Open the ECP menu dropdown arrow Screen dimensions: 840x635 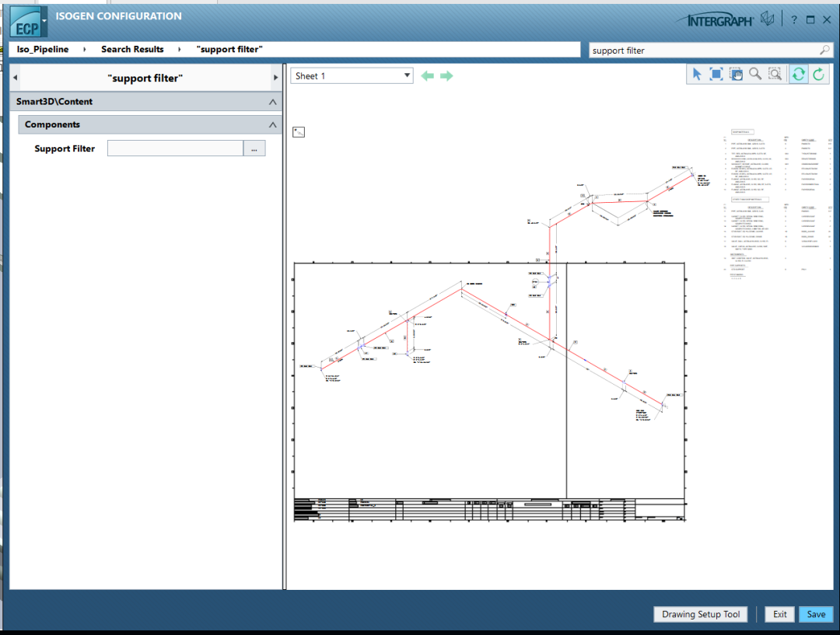[x=44, y=20]
